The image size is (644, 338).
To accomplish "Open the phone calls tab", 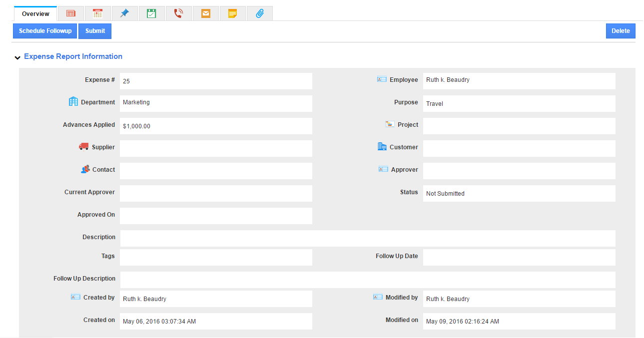I will click(178, 13).
